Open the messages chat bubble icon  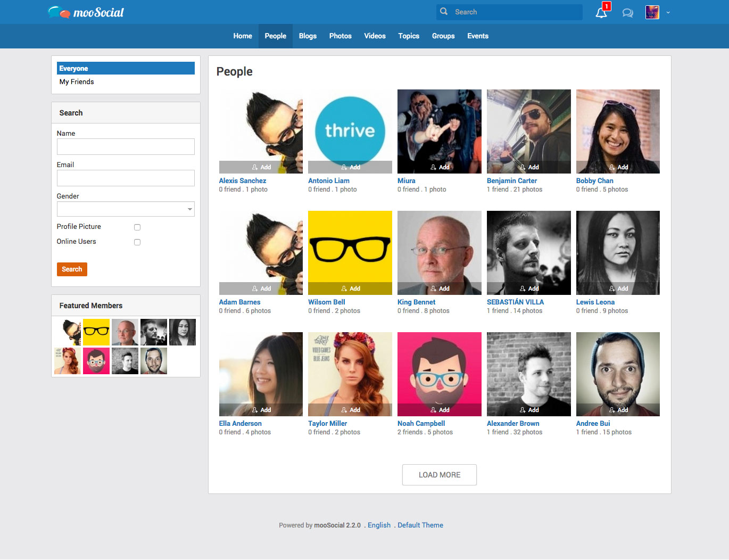628,13
